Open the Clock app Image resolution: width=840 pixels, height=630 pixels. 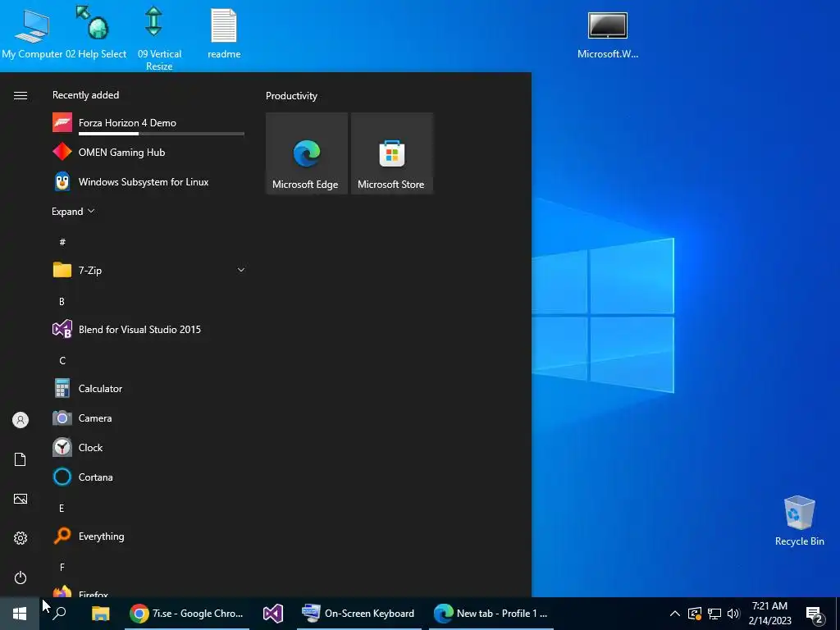coord(148,447)
